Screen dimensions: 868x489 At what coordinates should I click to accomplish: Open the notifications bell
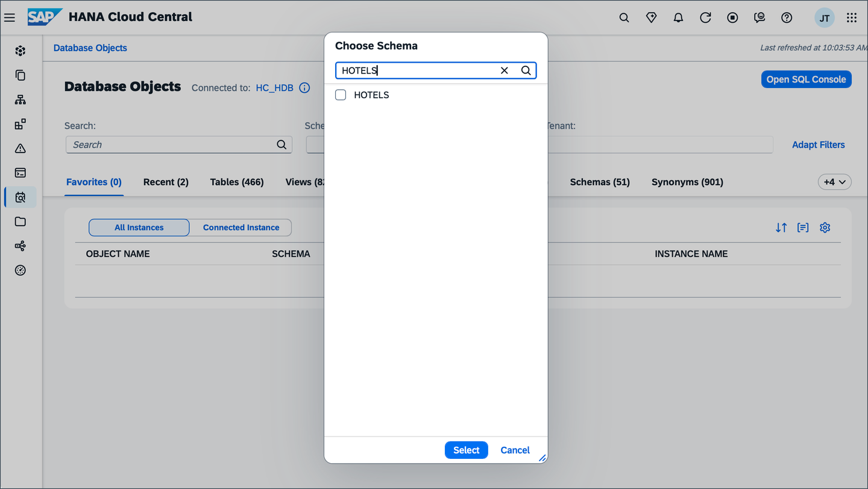pos(678,17)
